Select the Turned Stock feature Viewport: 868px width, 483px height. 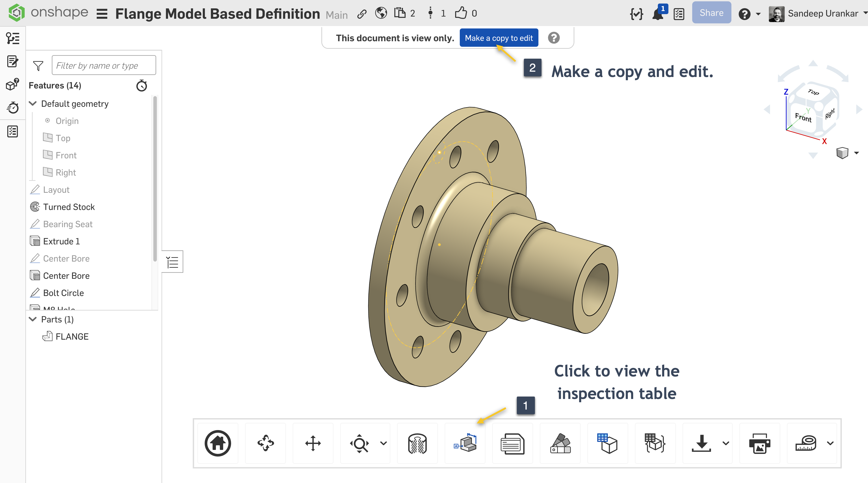click(69, 207)
